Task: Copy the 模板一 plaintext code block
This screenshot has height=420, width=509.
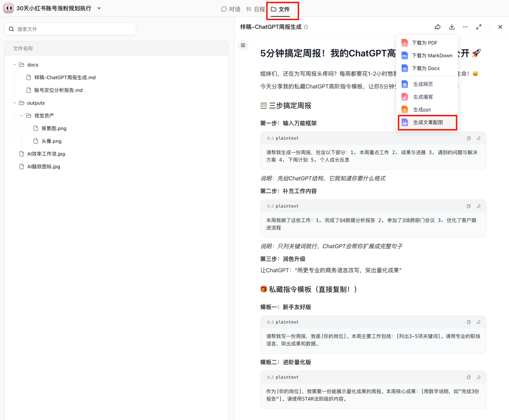Action: [468, 322]
